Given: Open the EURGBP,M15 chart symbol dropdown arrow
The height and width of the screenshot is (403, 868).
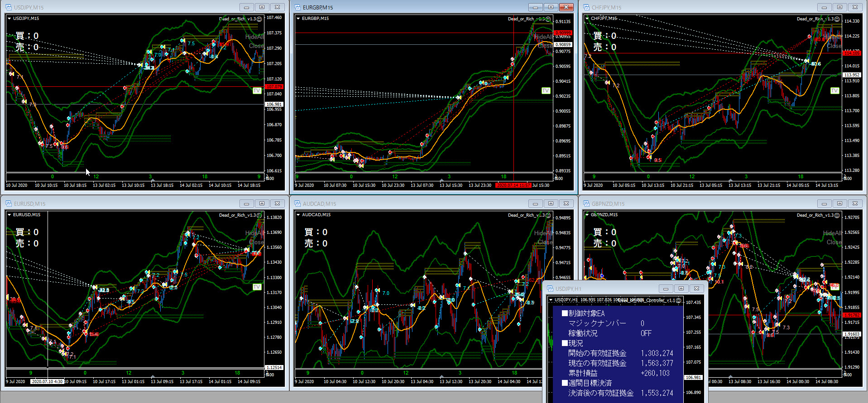Looking at the screenshot, I should [x=298, y=19].
